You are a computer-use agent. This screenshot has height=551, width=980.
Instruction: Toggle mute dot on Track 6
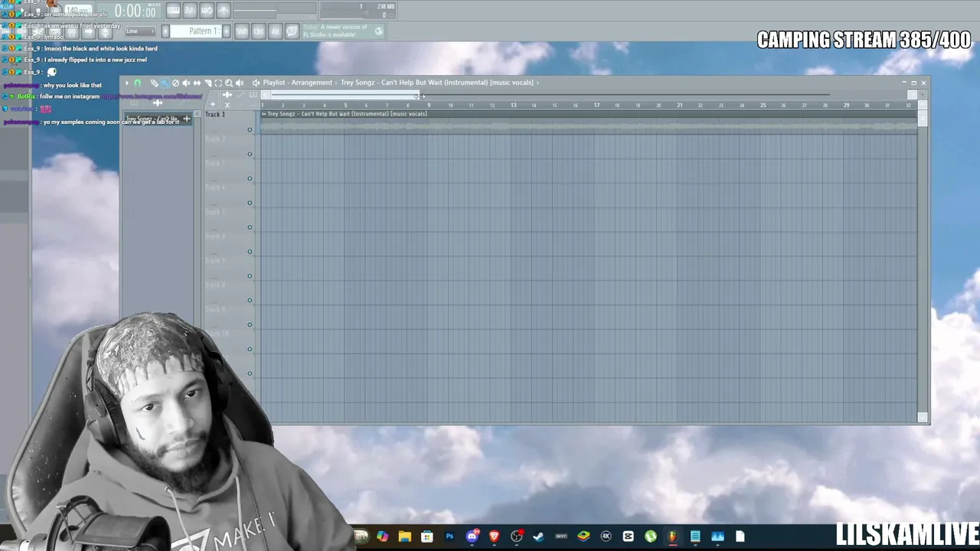click(x=250, y=252)
